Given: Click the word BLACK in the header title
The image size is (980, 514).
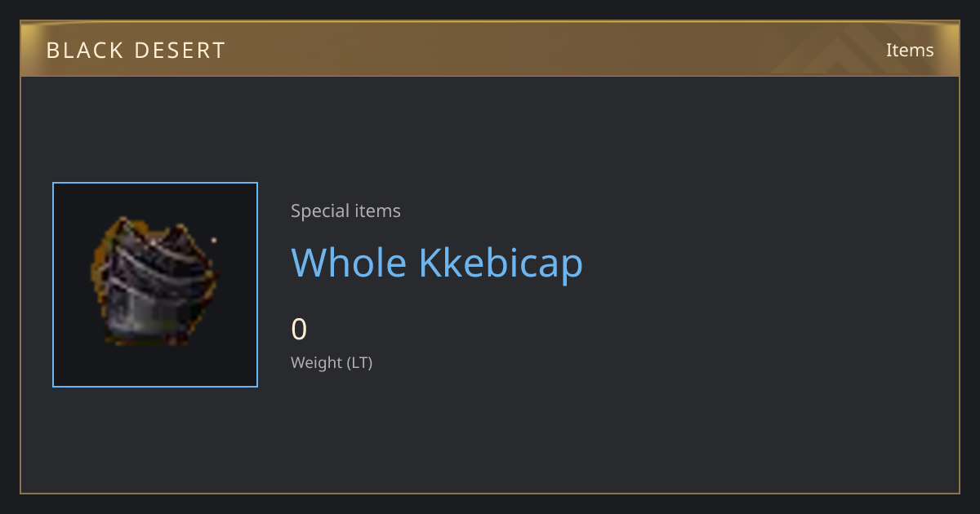Looking at the screenshot, I should [81, 51].
